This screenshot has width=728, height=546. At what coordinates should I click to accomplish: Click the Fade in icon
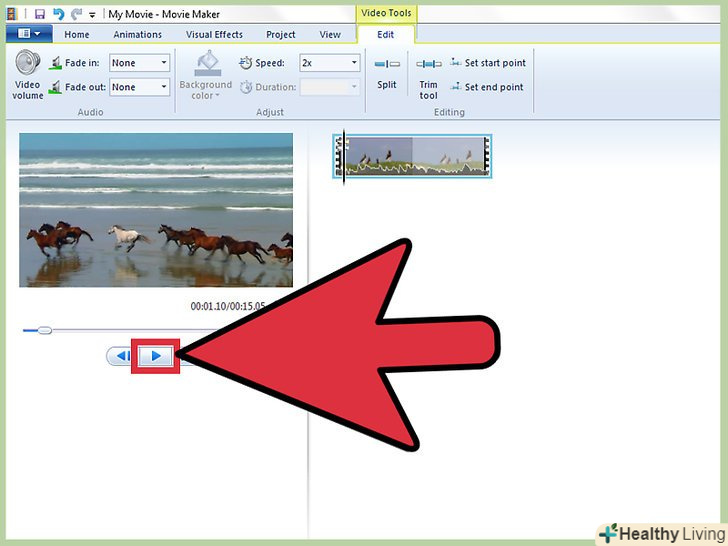55,63
